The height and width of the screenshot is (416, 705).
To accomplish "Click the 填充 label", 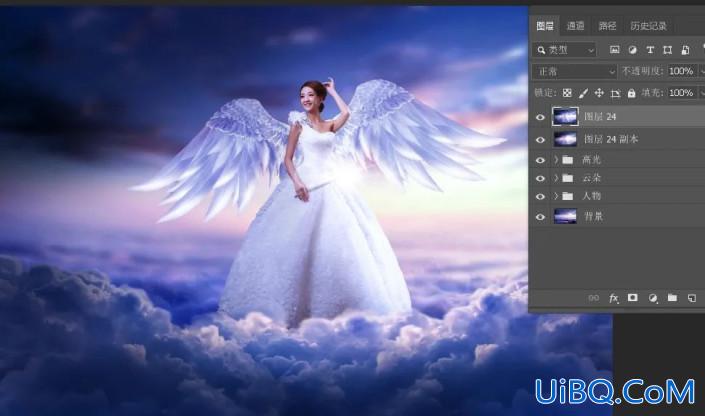I will tap(651, 93).
